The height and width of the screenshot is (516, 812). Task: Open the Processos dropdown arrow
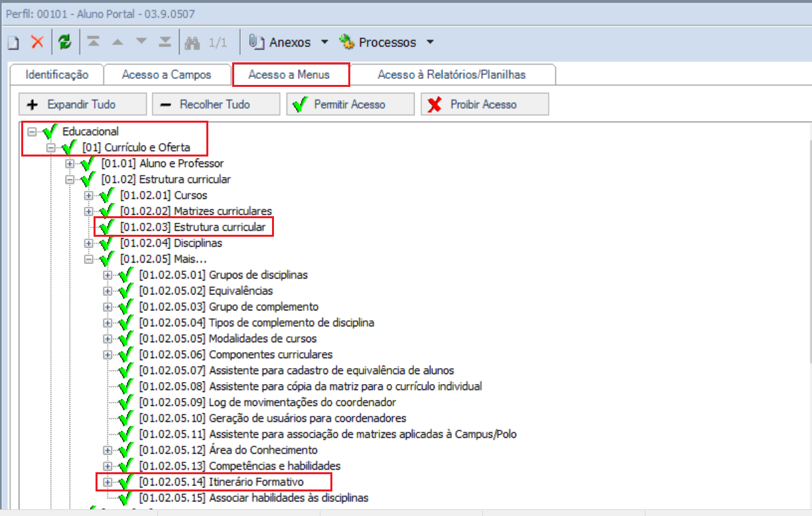tap(430, 42)
